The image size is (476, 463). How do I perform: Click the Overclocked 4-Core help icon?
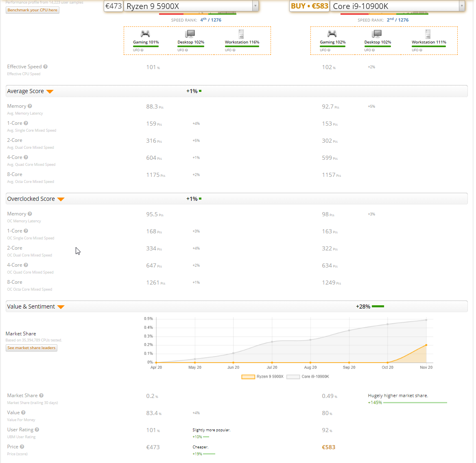26,265
